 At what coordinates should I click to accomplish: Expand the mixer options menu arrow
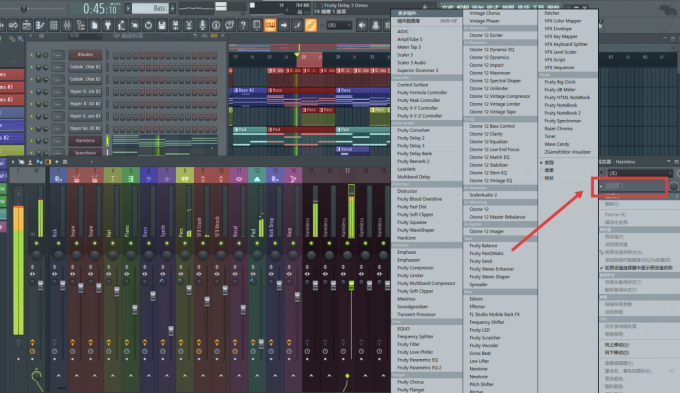pyautogui.click(x=13, y=162)
